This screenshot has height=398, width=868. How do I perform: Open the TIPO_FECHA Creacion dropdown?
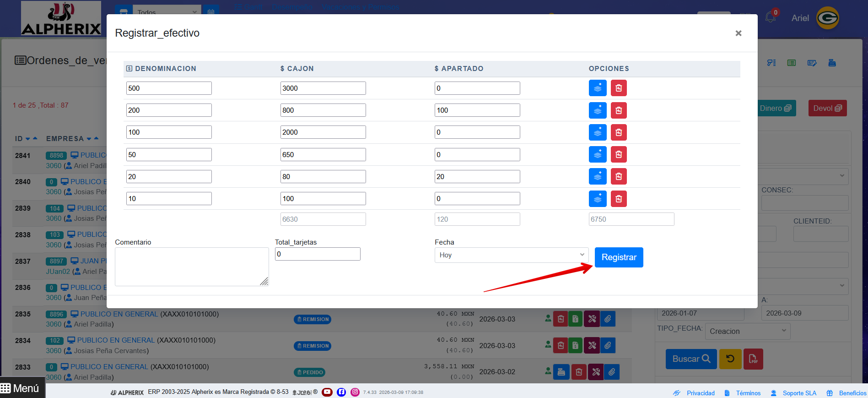[x=748, y=331]
